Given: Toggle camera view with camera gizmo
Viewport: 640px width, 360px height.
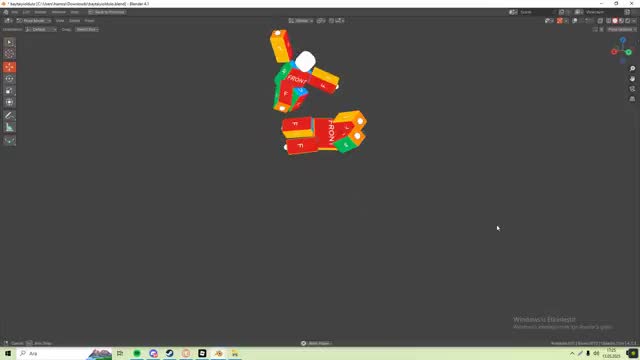Looking at the screenshot, I should [x=632, y=89].
